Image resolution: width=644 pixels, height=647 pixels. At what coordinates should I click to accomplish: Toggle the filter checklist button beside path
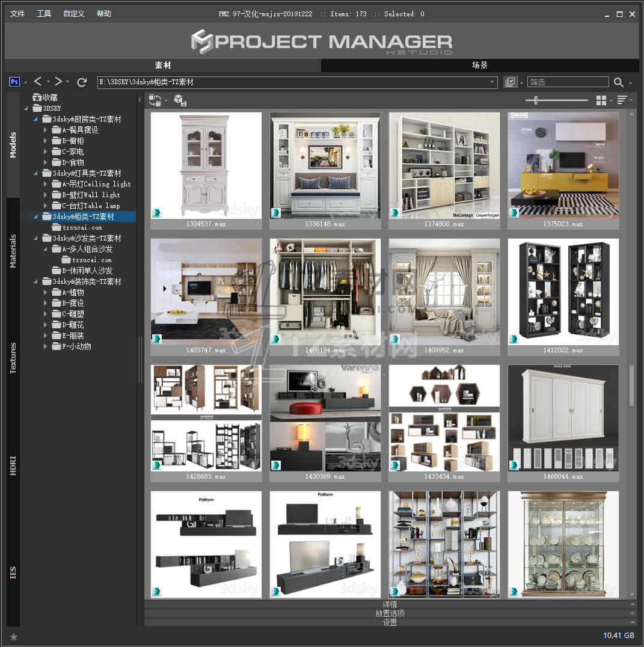pyautogui.click(x=511, y=82)
